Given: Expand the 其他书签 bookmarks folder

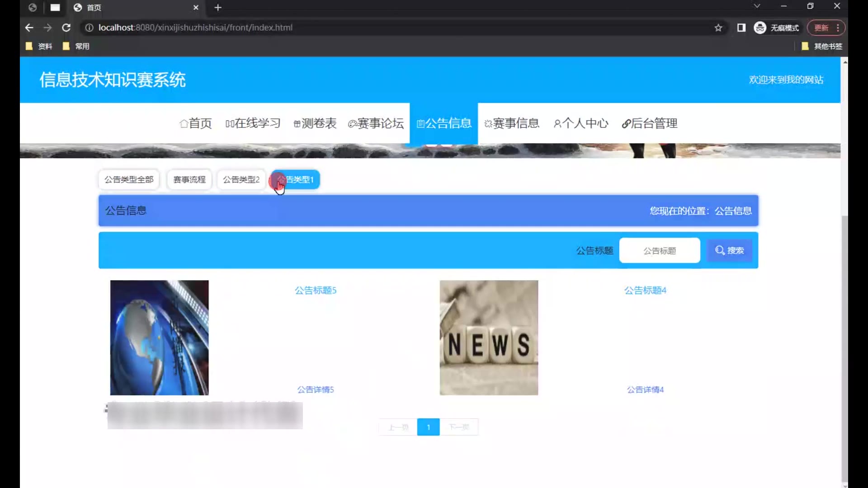Looking at the screenshot, I should point(822,46).
